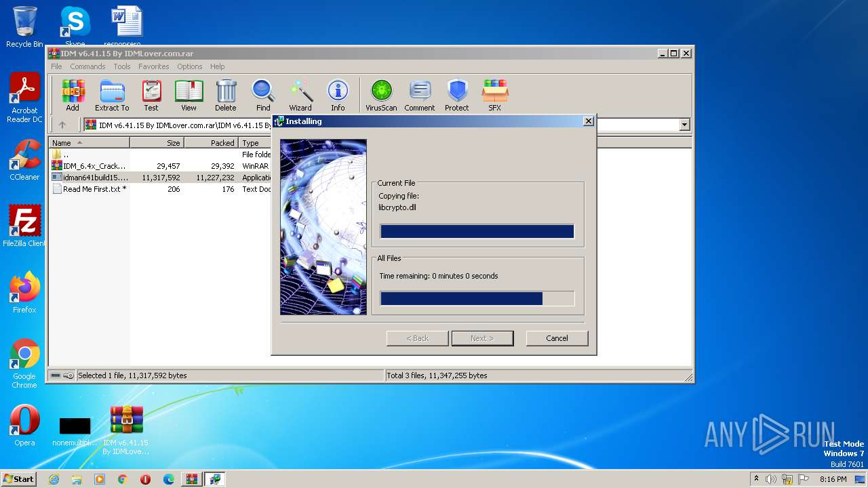The width and height of the screenshot is (868, 488).
Task: Select the black nonemultipl... desktop file
Action: [x=75, y=431]
